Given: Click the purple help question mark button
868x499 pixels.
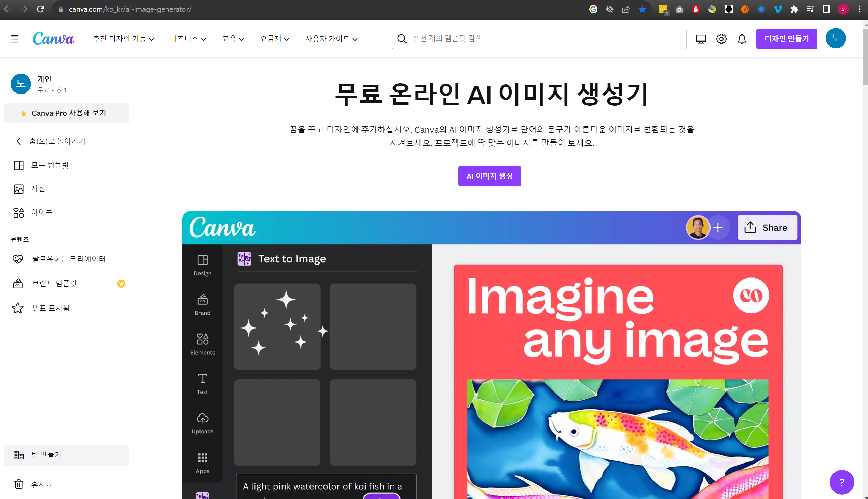Looking at the screenshot, I should (x=841, y=482).
